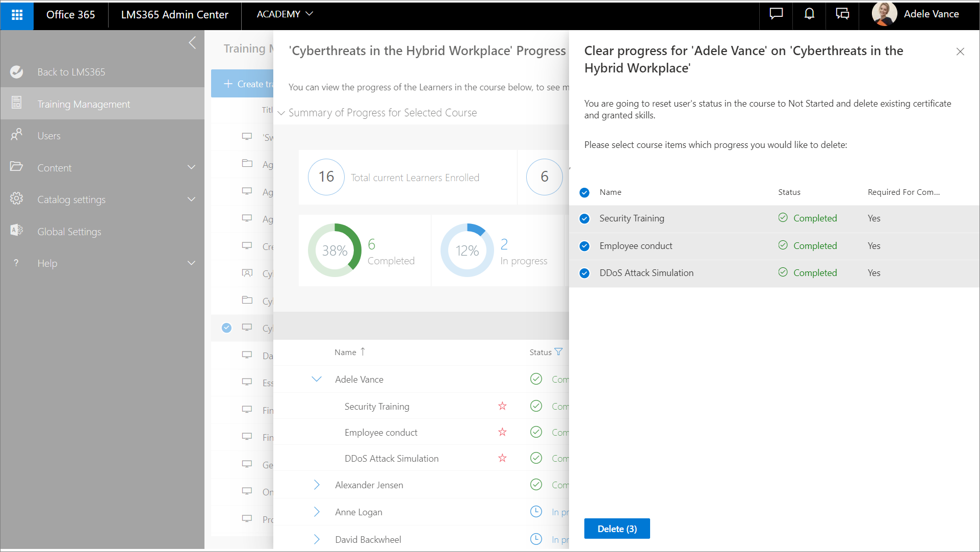Click the notifications bell icon

[x=809, y=14]
